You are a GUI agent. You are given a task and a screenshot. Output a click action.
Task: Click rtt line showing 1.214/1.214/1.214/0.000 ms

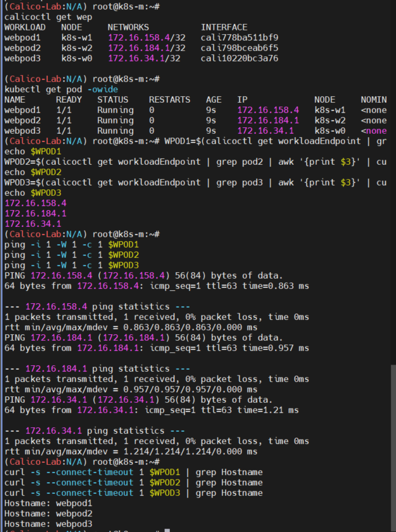pyautogui.click(x=131, y=452)
